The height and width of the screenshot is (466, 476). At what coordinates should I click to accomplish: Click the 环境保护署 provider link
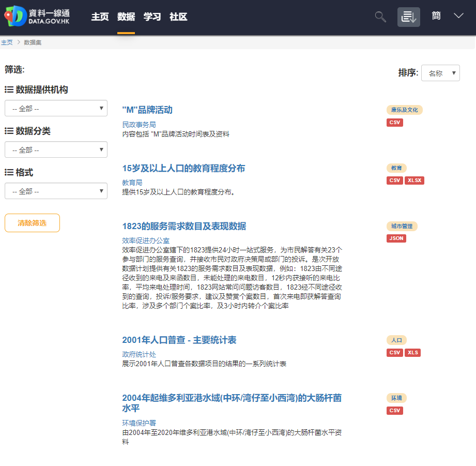click(139, 423)
